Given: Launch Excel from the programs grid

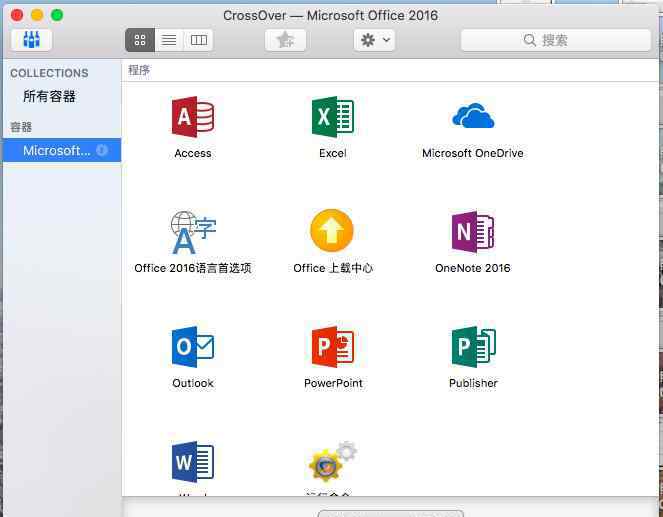Looking at the screenshot, I should pos(333,117).
